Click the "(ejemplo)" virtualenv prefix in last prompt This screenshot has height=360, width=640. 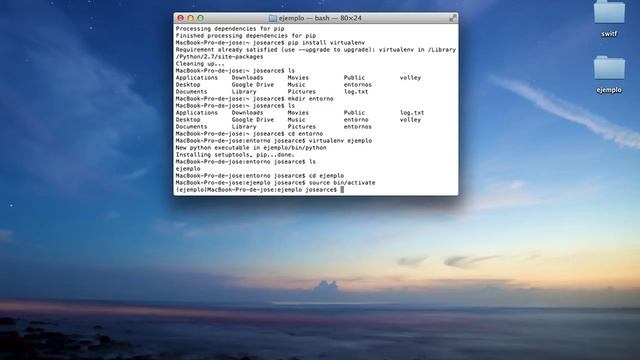(191, 190)
